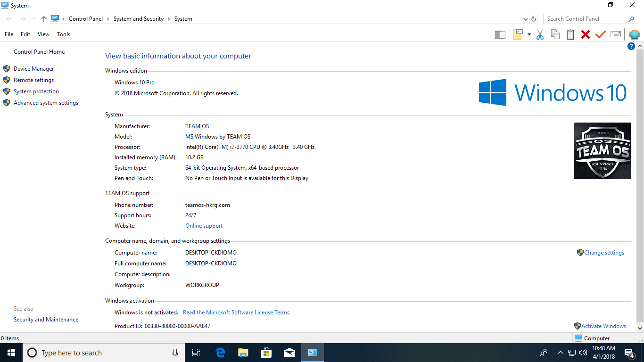644x362 pixels.
Task: Click teamos-hkrg.com phone number text
Action: (207, 205)
